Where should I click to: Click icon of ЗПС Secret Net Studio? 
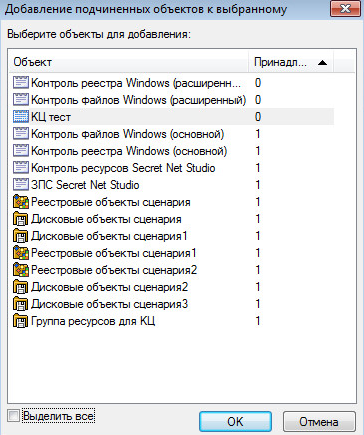[x=21, y=185]
